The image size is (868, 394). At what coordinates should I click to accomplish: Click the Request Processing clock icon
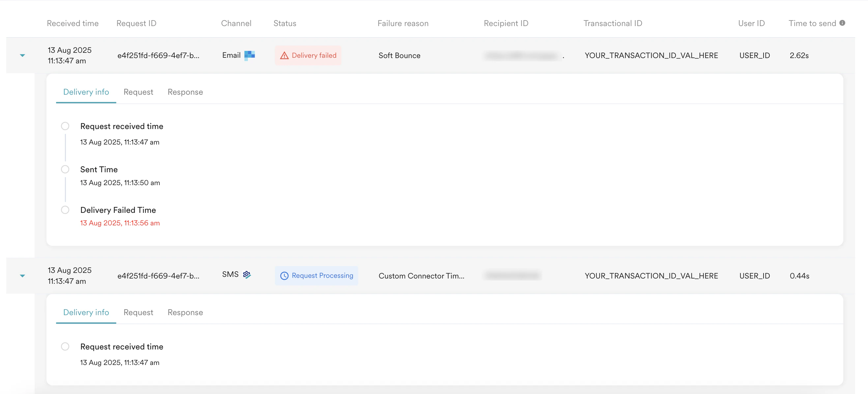pyautogui.click(x=284, y=276)
